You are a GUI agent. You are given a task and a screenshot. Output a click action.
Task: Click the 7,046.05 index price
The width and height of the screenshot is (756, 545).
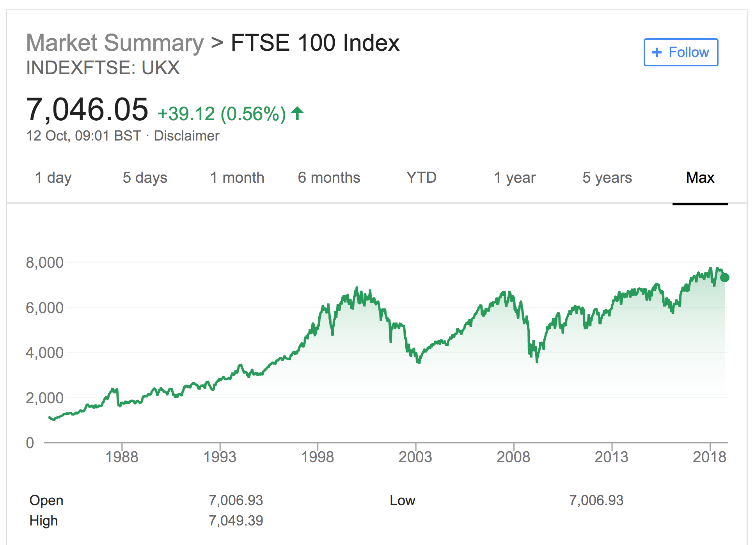click(x=87, y=110)
